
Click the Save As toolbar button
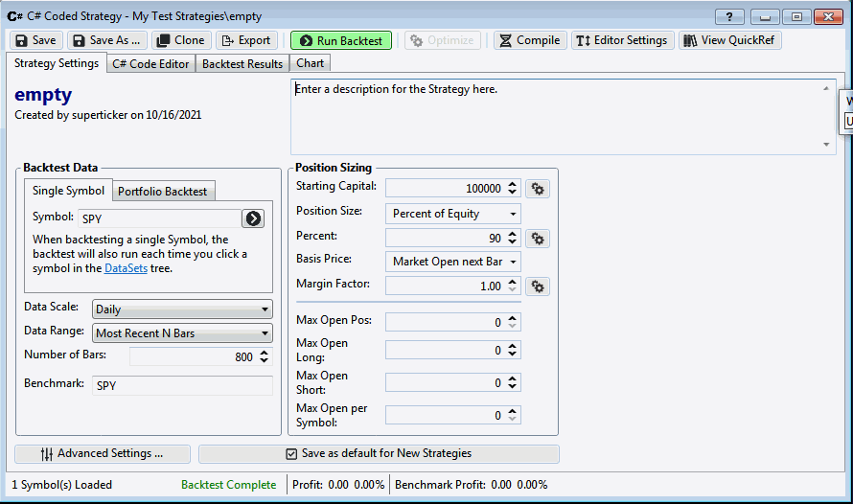point(106,40)
